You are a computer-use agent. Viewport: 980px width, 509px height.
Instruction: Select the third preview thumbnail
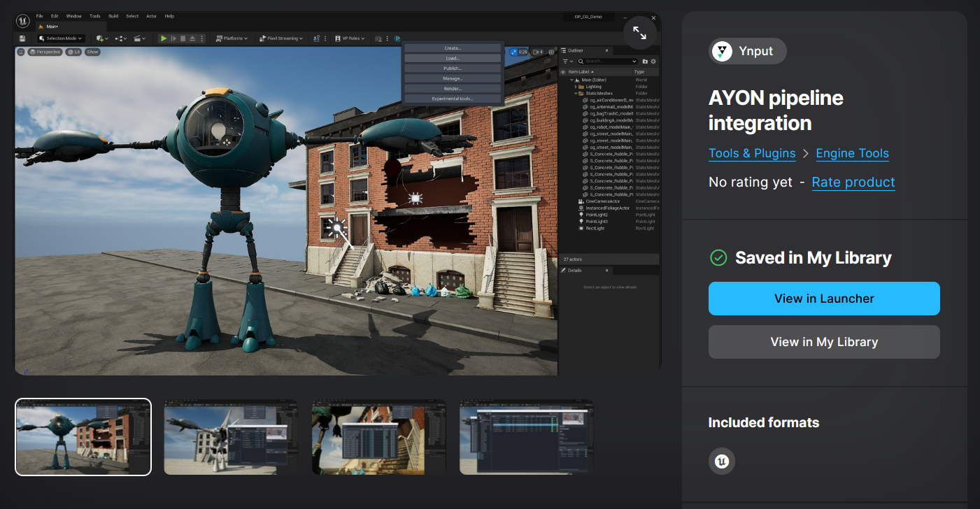click(x=378, y=437)
